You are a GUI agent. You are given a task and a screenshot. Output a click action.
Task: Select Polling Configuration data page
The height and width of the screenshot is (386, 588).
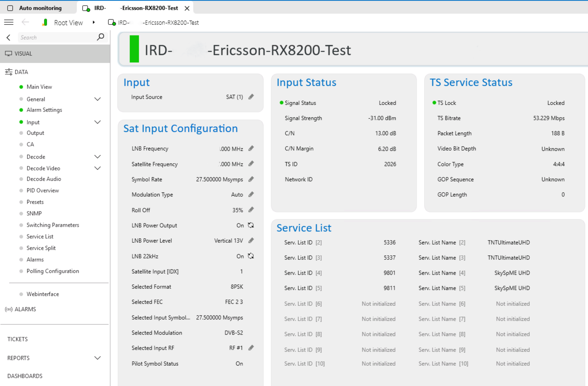click(x=53, y=271)
